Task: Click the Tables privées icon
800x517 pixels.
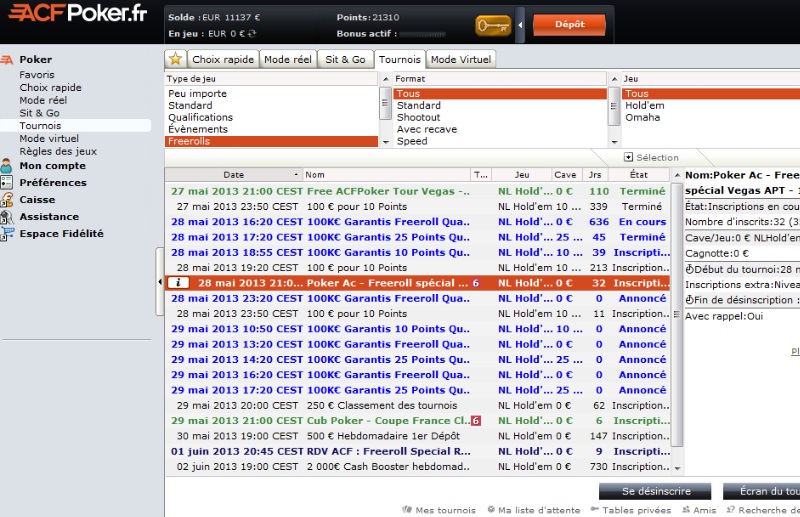Action: [594, 509]
